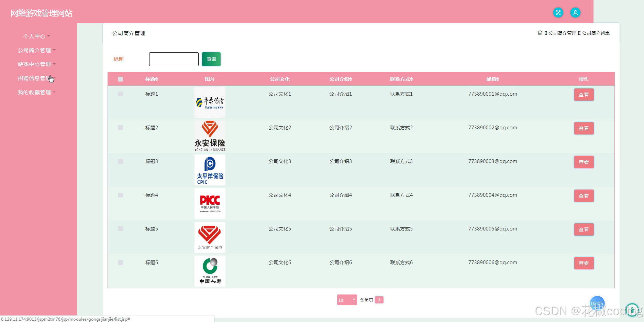Viewport: 644px width, 322px height.
Task: Sort table by 标题 column arrow
Action: [157, 79]
